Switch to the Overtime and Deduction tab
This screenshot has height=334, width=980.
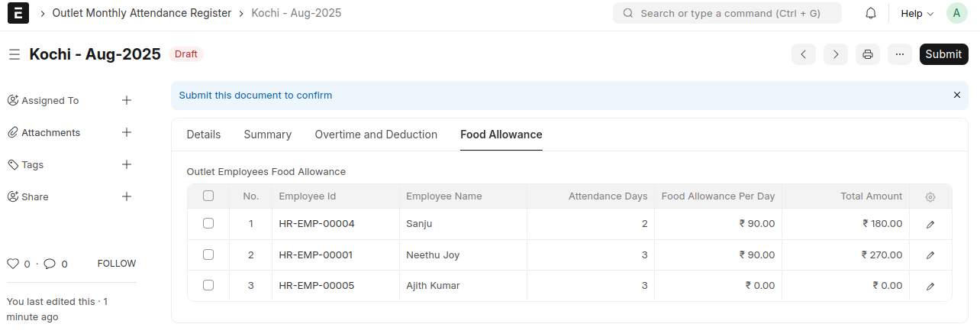376,135
